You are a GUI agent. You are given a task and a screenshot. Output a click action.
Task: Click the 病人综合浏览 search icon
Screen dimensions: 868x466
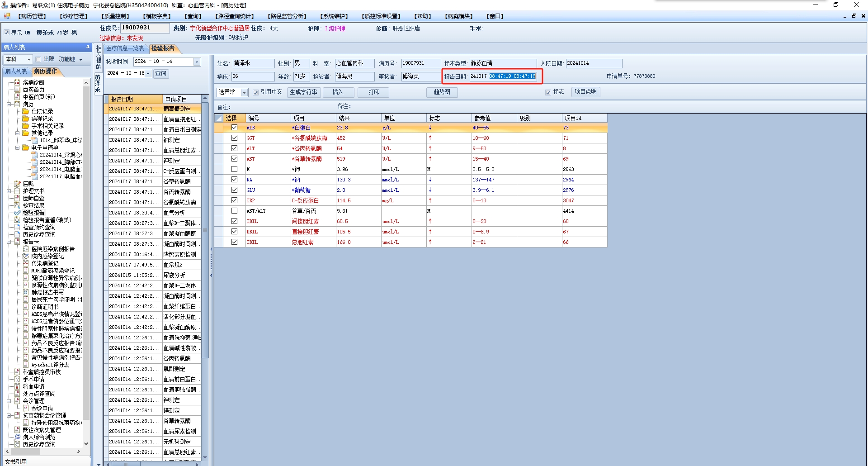pyautogui.click(x=17, y=437)
